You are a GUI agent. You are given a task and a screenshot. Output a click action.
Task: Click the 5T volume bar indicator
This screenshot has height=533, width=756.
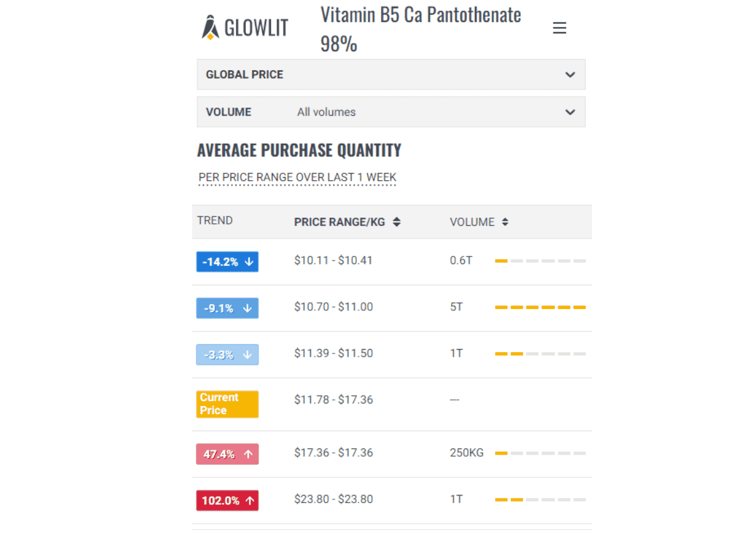[x=540, y=308]
